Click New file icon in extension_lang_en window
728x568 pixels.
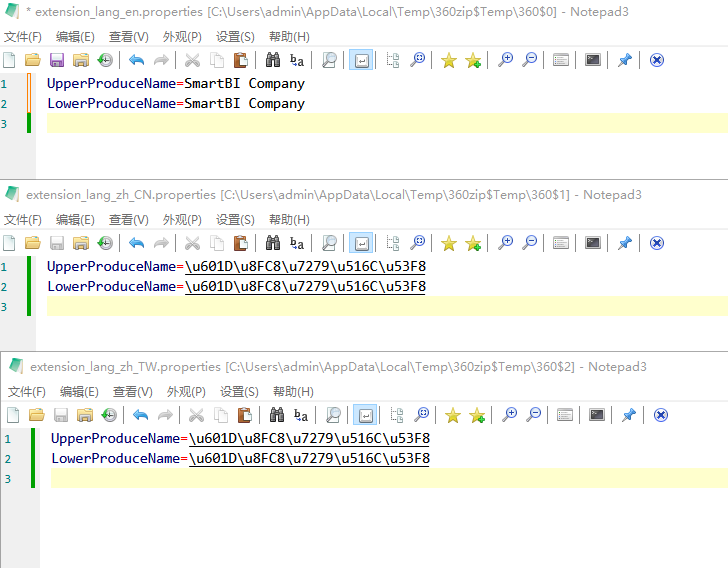tap(9, 60)
